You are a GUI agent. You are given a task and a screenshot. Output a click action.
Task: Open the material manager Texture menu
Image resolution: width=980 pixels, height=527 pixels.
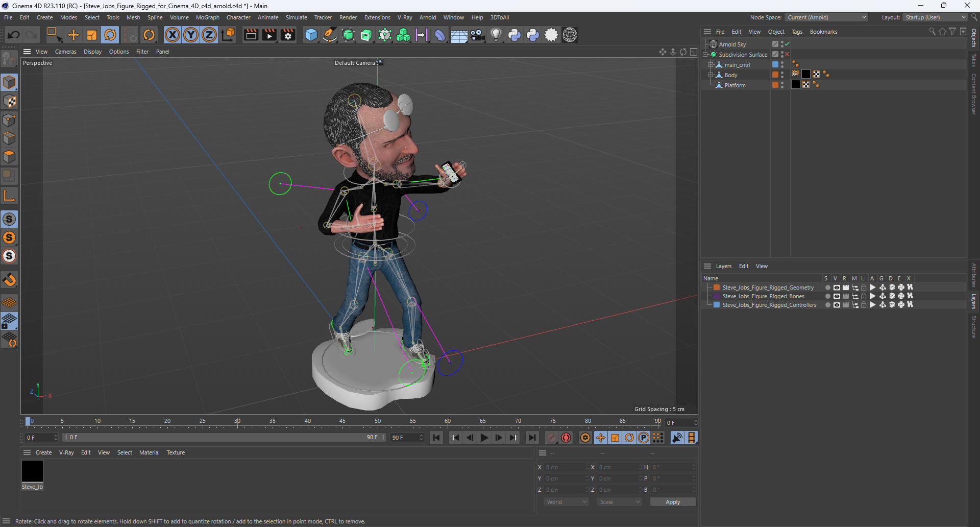[x=176, y=452]
